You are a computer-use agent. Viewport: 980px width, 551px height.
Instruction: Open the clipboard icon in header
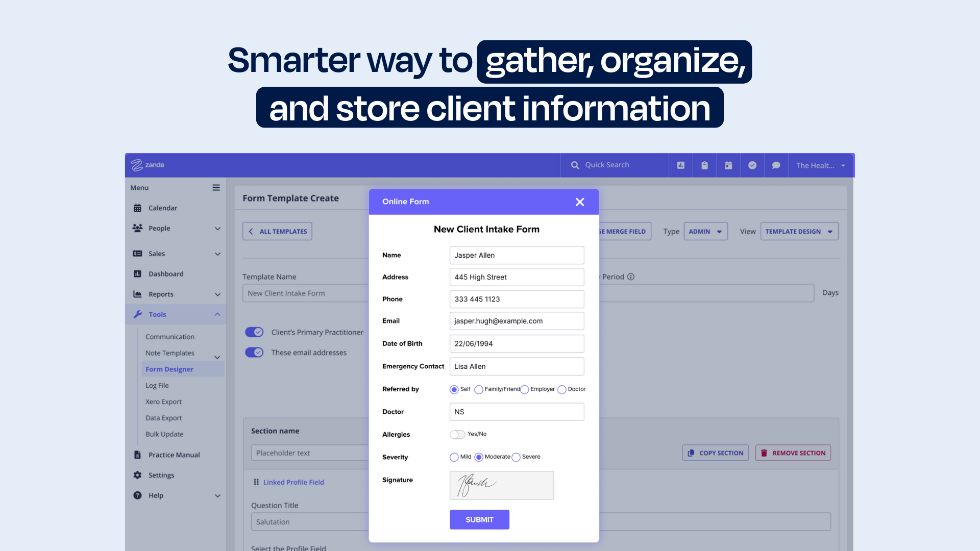704,165
